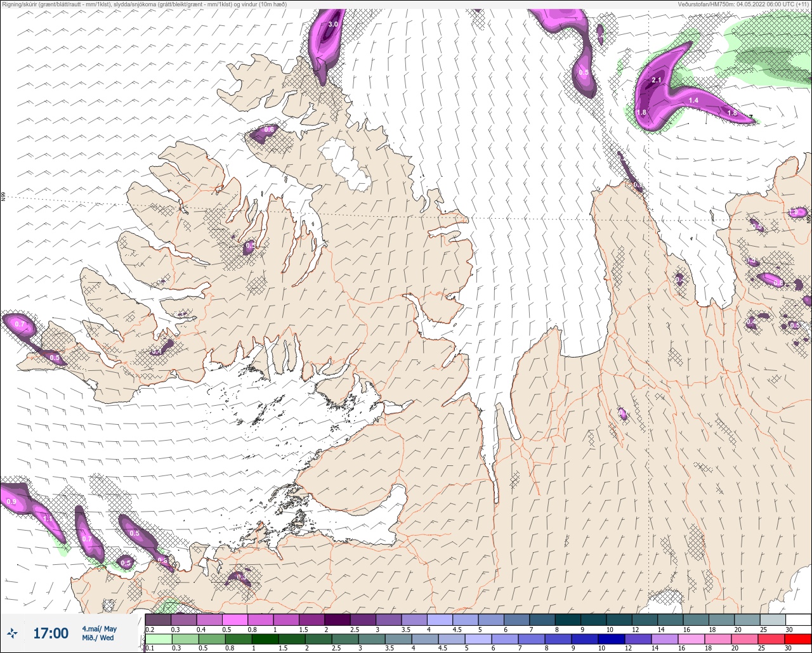Pick the bottom-row legend swatch starting at 4.5

(x=451, y=639)
